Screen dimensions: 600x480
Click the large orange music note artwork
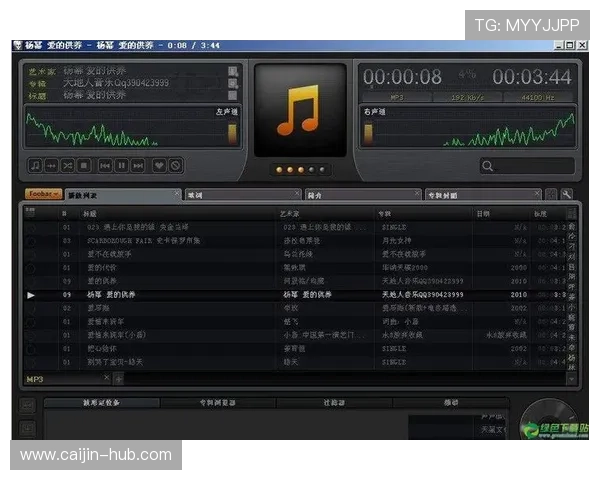click(298, 109)
